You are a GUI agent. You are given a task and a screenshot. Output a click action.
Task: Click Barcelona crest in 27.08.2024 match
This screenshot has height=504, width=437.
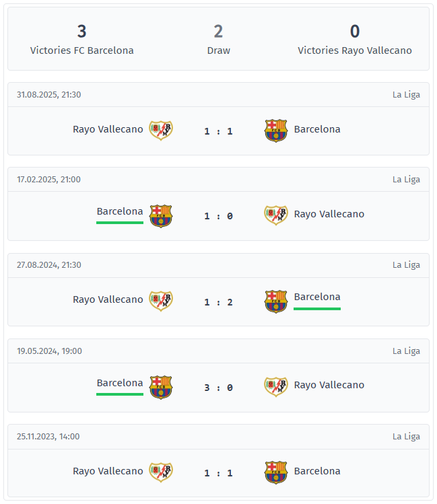coord(275,301)
